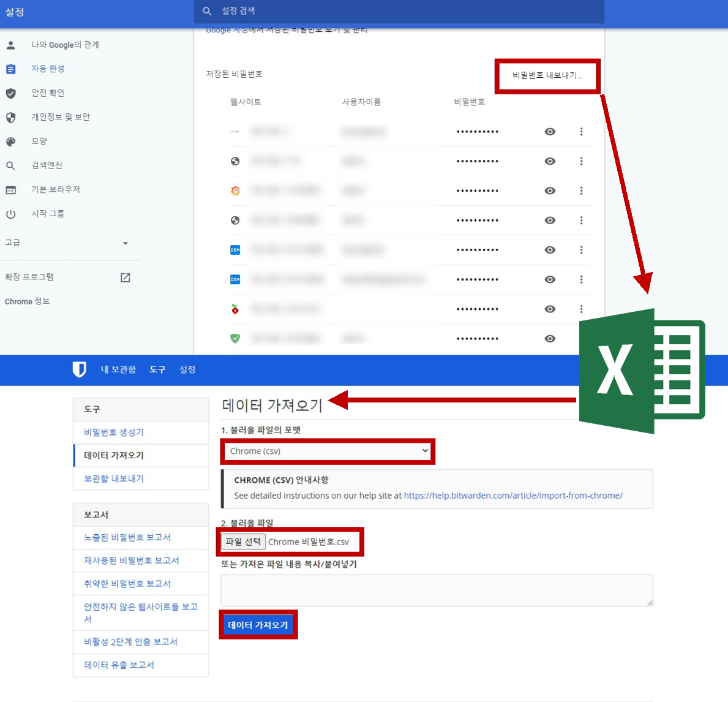
Task: Click the raspberry site icon
Action: tap(235, 309)
